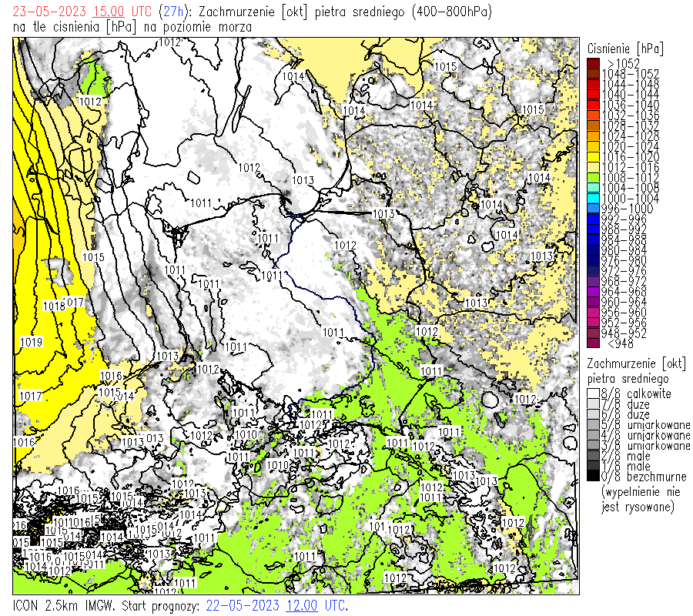693x616 pixels.
Task: Pick the 1036-1040 hPa pressure swatch
Action: pyautogui.click(x=593, y=105)
